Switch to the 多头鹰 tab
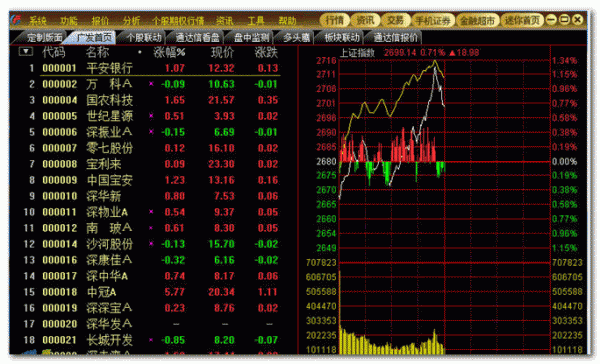 (x=296, y=38)
